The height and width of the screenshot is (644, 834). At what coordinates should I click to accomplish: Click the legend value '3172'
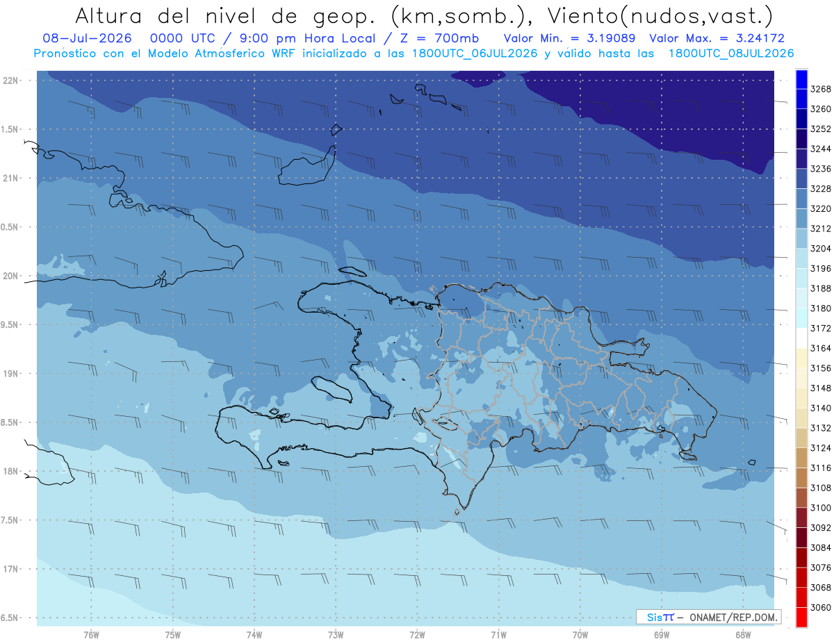tap(821, 328)
